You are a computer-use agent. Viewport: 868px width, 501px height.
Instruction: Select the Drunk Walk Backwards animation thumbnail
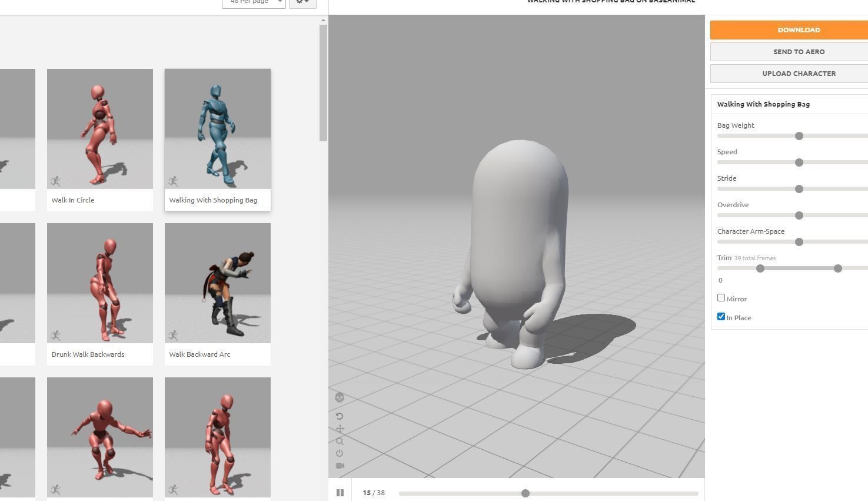pos(100,283)
